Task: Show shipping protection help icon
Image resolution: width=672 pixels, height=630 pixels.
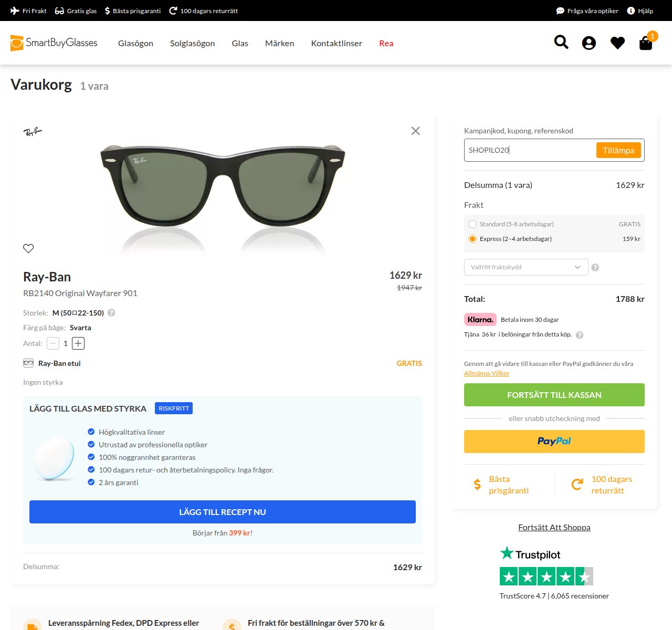Action: click(595, 267)
